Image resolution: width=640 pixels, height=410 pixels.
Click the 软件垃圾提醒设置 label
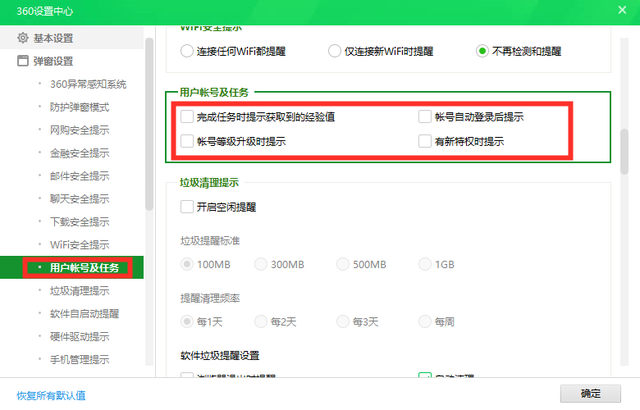(220, 355)
